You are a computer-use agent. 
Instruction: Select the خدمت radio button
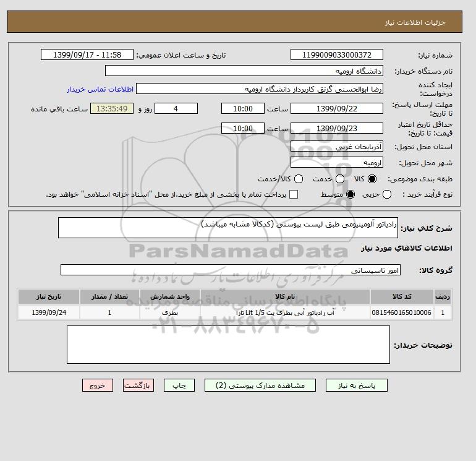(x=340, y=179)
